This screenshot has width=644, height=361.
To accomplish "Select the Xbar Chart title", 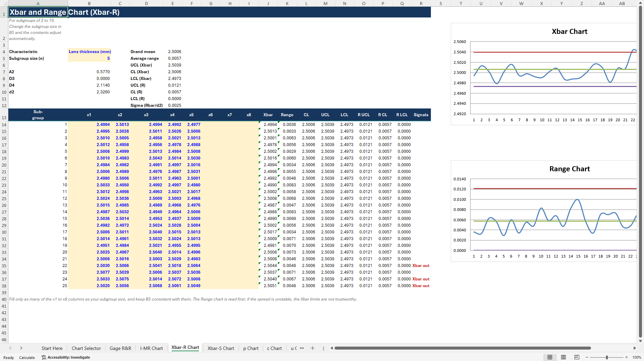I will (569, 32).
